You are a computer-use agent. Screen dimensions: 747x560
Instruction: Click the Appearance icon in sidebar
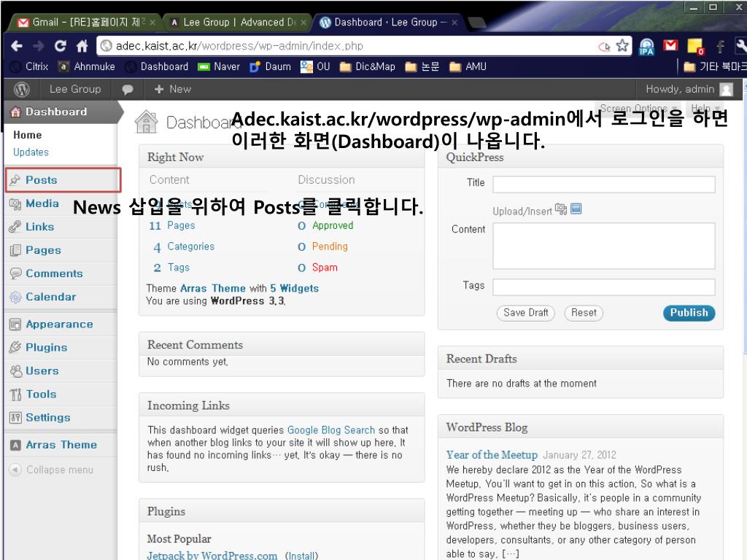[x=15, y=324]
